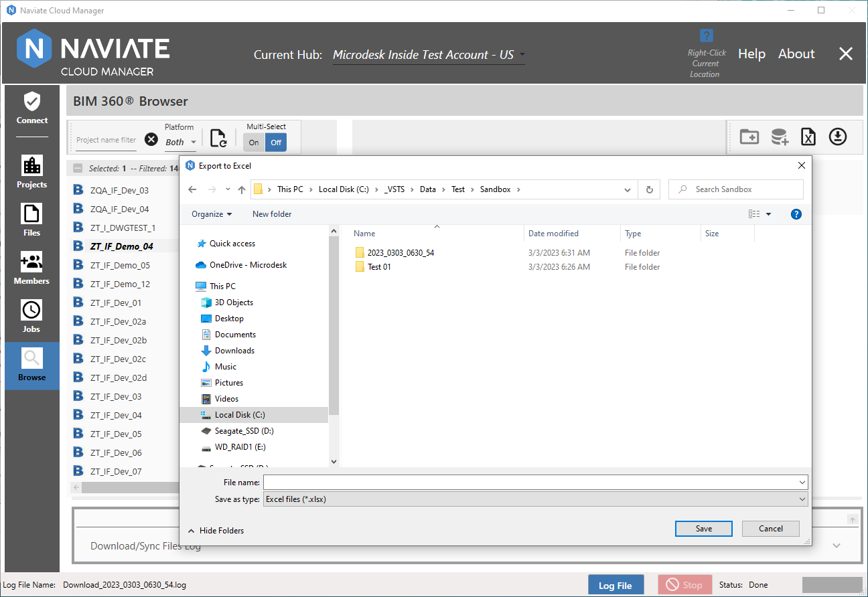
Task: Click the Cancel button
Action: click(771, 529)
